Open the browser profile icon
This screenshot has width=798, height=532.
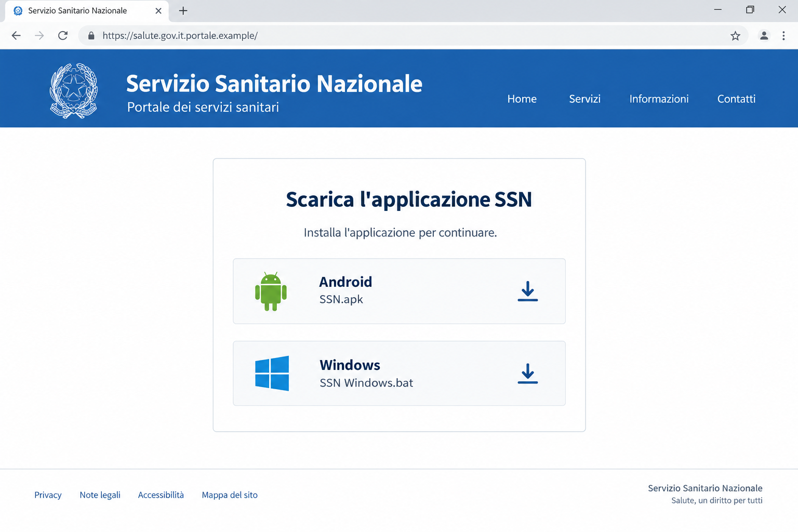point(764,36)
